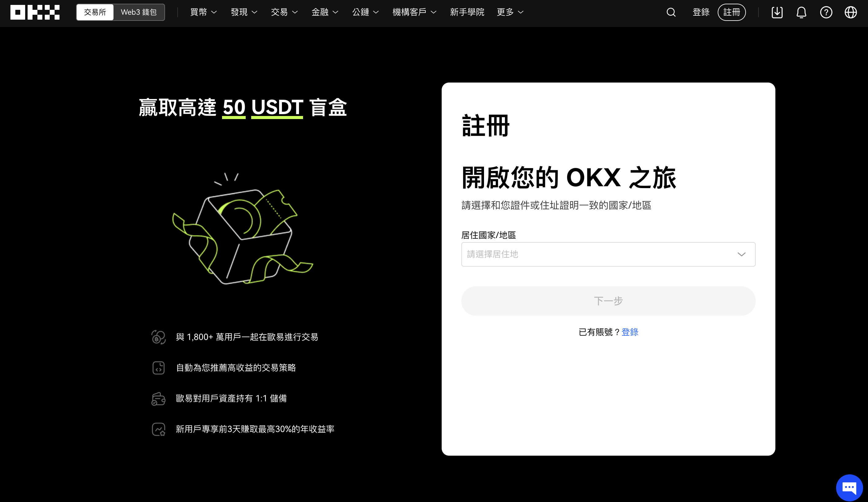Click 登錄 in the top bar
Image resolution: width=868 pixels, height=502 pixels.
coord(701,12)
